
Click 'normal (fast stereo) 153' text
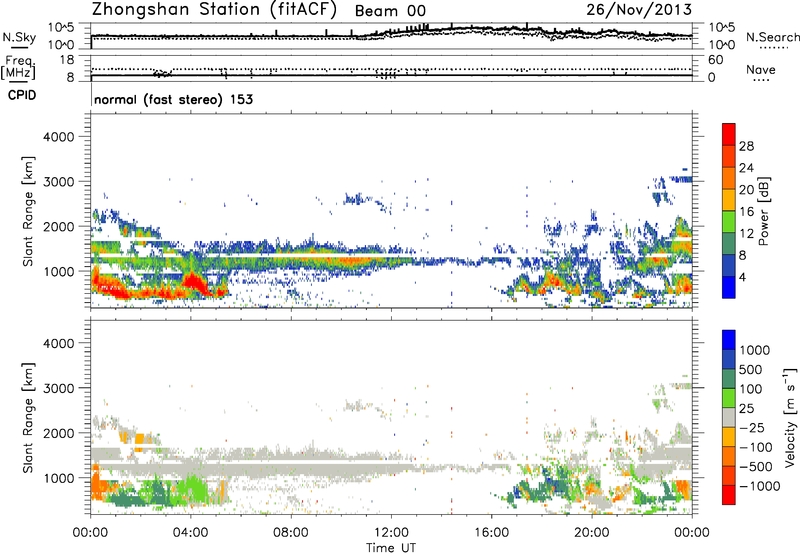tap(173, 99)
